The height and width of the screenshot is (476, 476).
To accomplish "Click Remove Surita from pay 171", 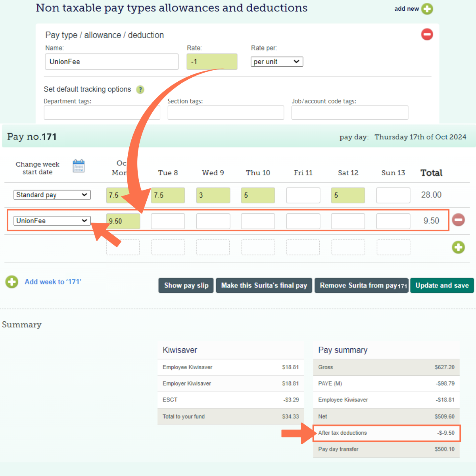I will pos(361,285).
